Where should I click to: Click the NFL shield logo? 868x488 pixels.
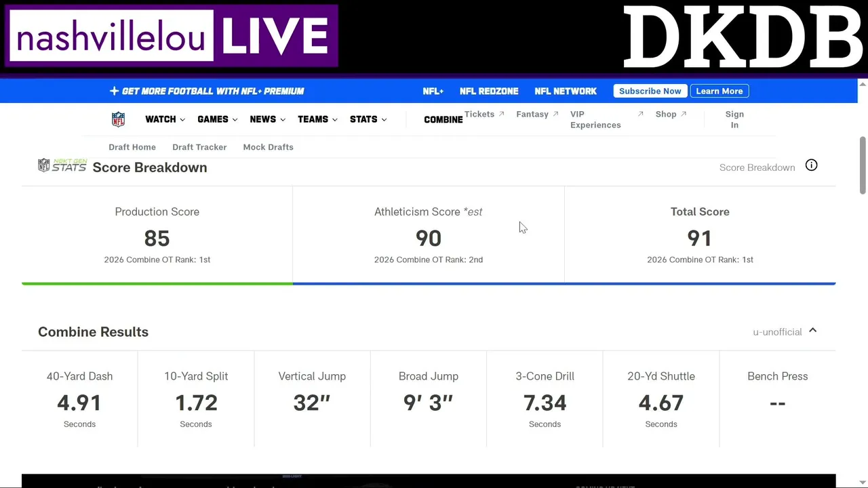pos(118,119)
